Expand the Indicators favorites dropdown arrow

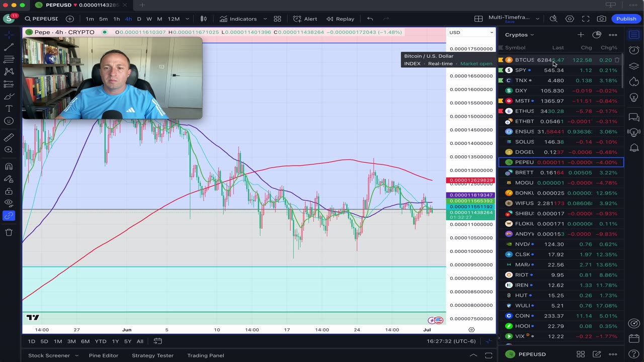point(265,19)
